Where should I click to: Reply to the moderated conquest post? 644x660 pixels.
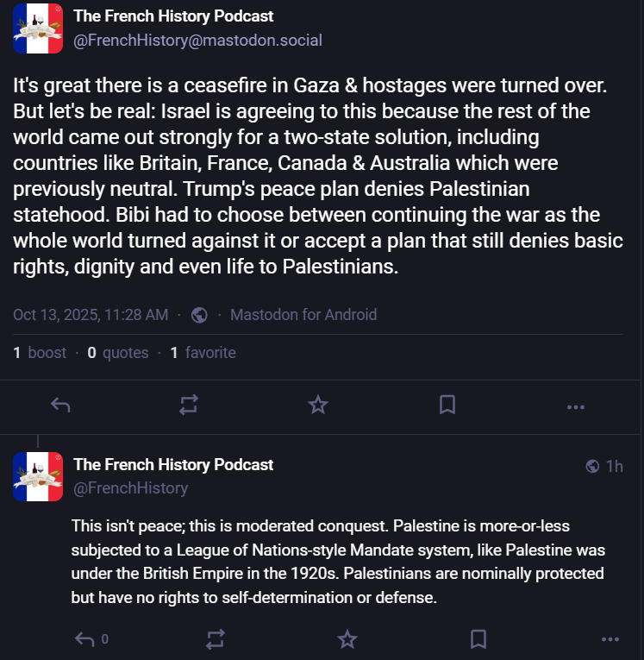coord(85,639)
